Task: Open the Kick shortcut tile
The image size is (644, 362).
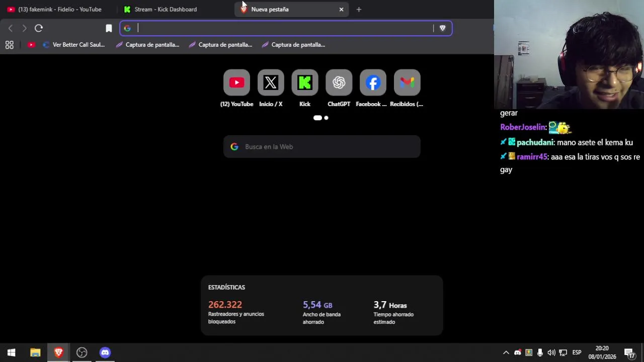Action: pyautogui.click(x=305, y=82)
